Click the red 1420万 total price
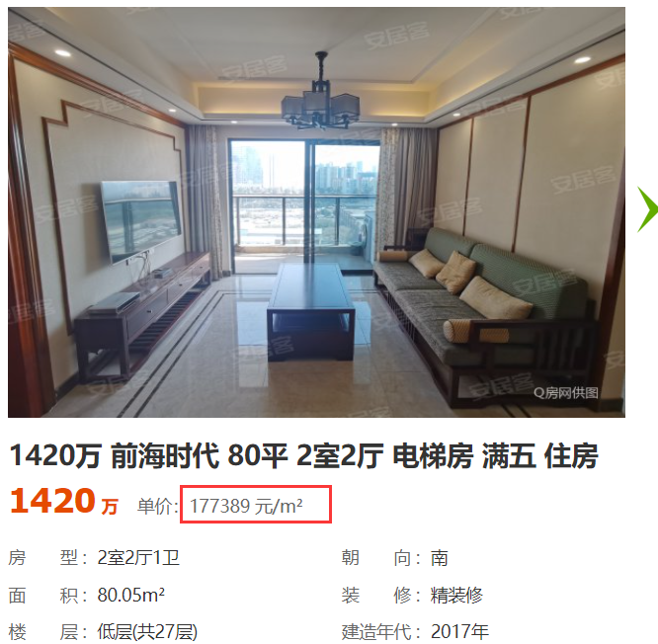658x644 pixels. pyautogui.click(x=64, y=502)
